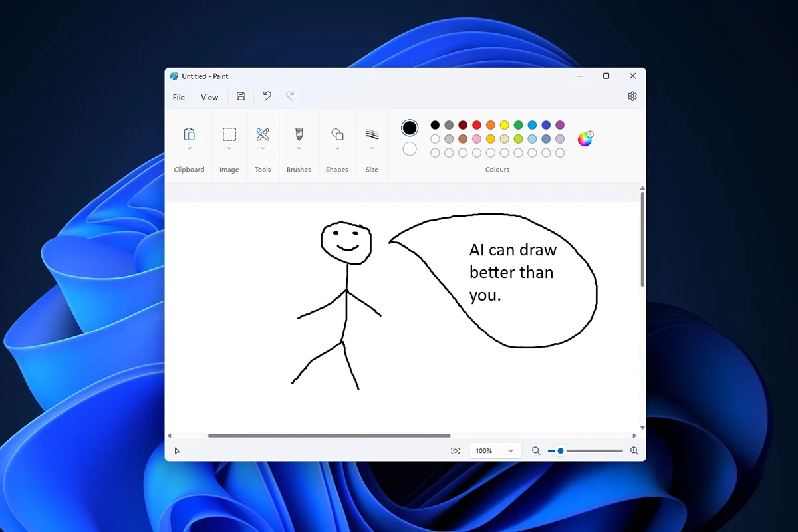Click the zoom slider handle
This screenshot has width=798, height=532.
click(561, 451)
